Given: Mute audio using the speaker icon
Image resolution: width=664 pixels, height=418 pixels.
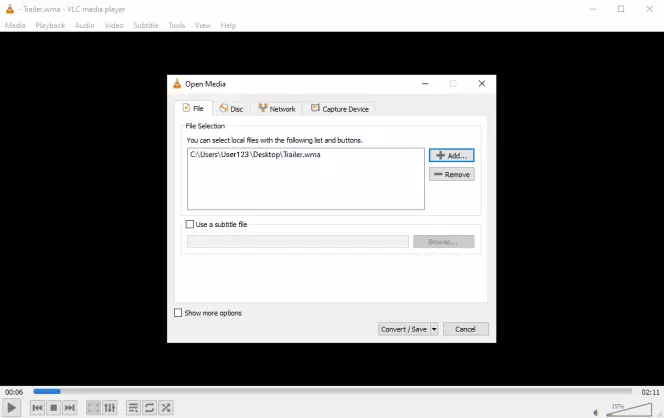Looking at the screenshot, I should 596,412.
